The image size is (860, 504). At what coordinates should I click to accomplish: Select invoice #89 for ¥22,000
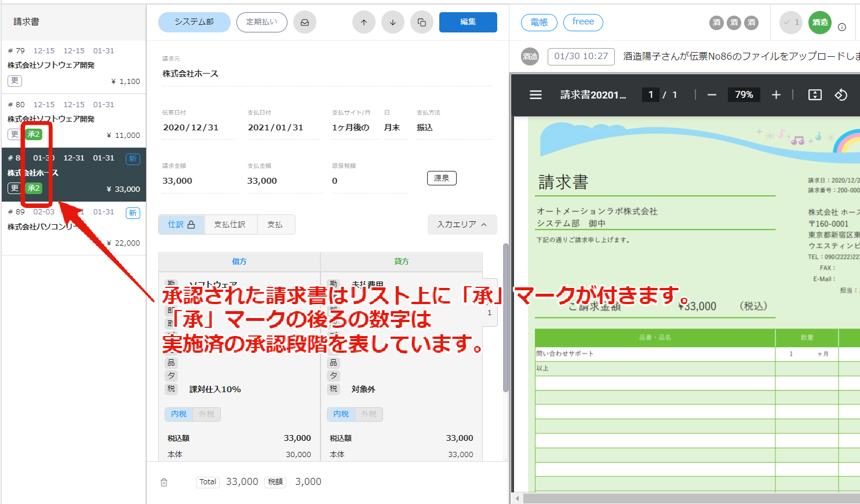coord(74,228)
